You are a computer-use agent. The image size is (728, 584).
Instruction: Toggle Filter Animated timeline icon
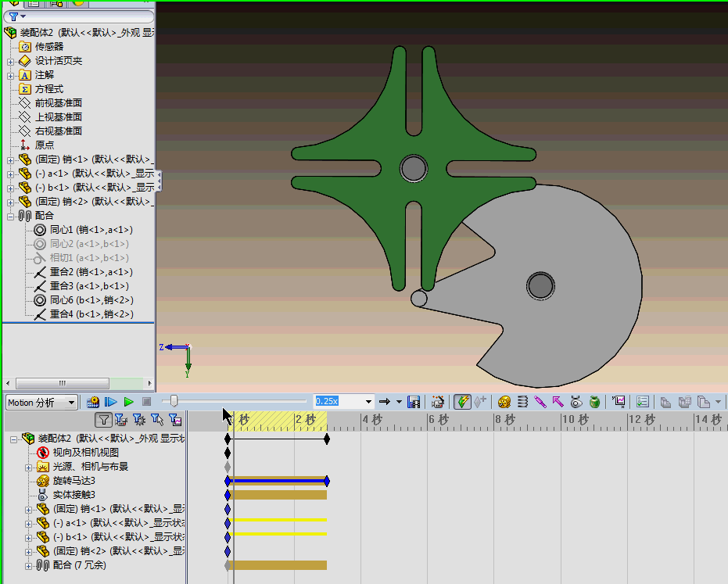click(x=121, y=420)
